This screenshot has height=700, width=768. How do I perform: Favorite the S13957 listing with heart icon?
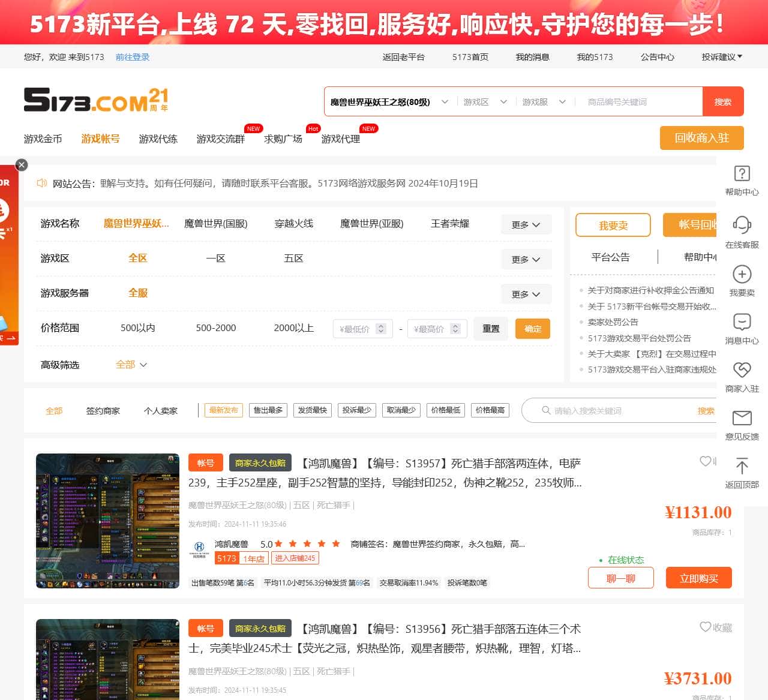pos(705,461)
